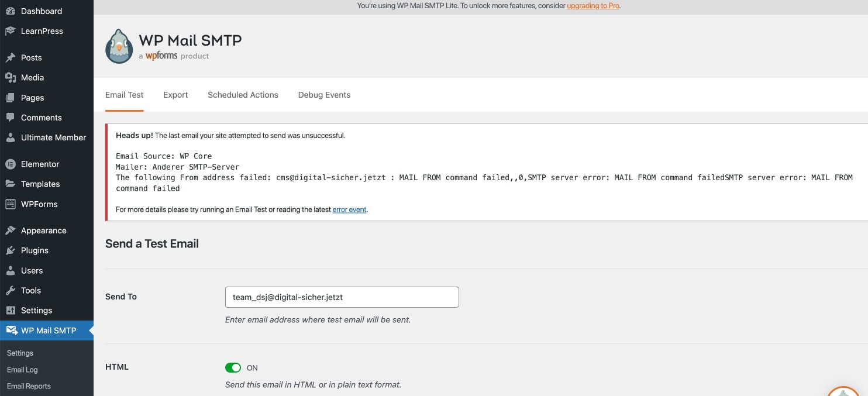
Task: Go to Ultimate Member menu
Action: point(53,137)
